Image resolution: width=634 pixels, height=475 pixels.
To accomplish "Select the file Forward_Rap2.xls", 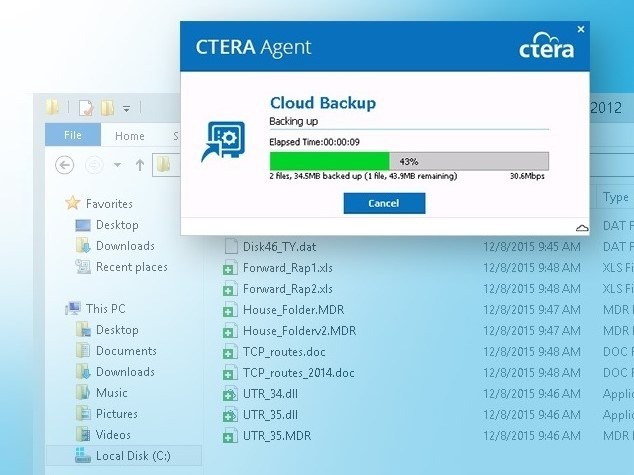I will coord(287,289).
